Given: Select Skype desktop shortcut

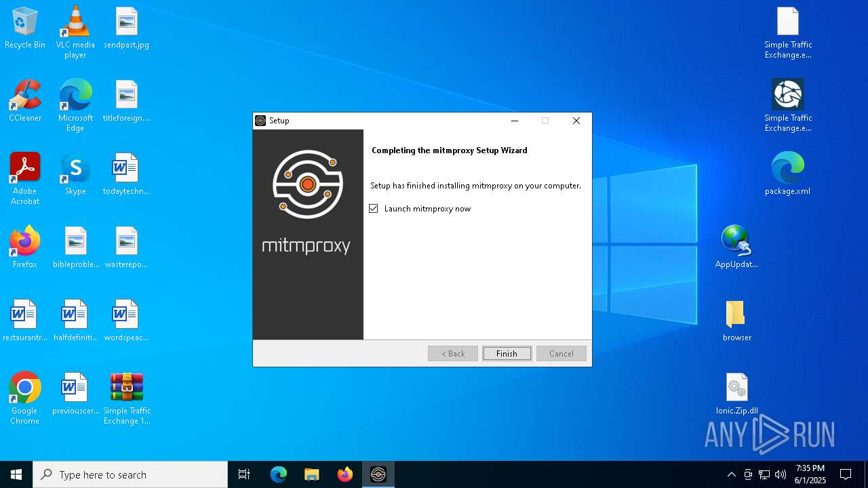Looking at the screenshot, I should click(75, 174).
